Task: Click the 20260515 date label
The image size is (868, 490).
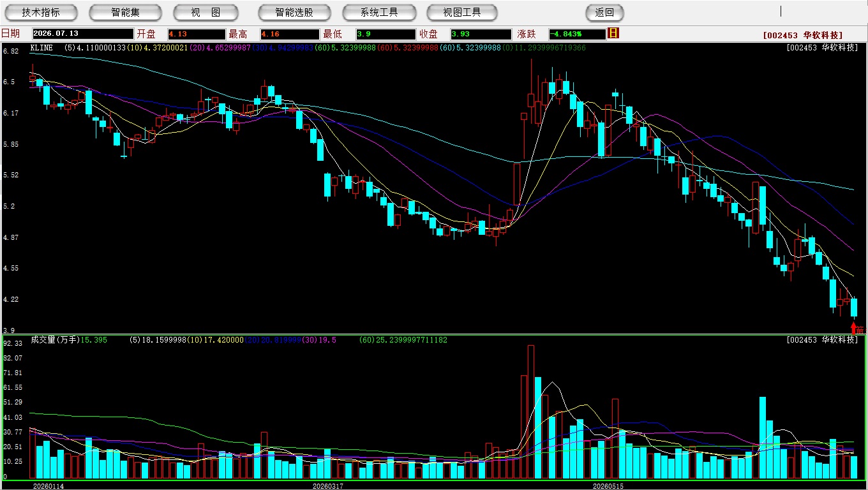Action: 608,486
